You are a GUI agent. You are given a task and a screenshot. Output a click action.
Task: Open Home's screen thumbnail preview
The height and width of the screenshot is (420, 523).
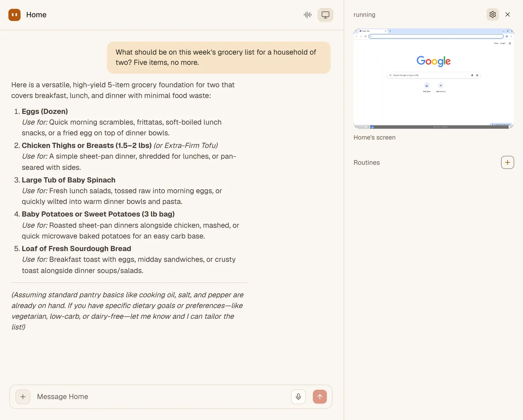[434, 79]
